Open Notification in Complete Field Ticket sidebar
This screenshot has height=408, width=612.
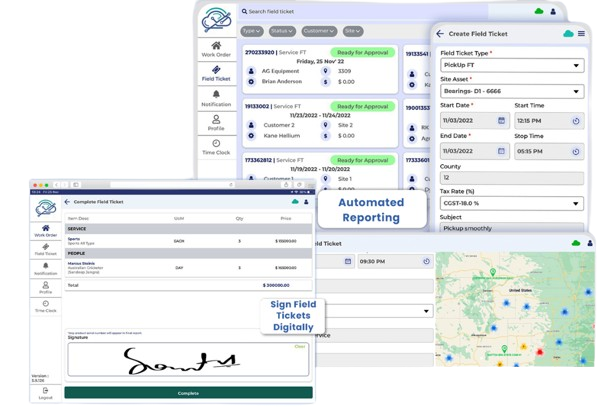[x=46, y=269]
